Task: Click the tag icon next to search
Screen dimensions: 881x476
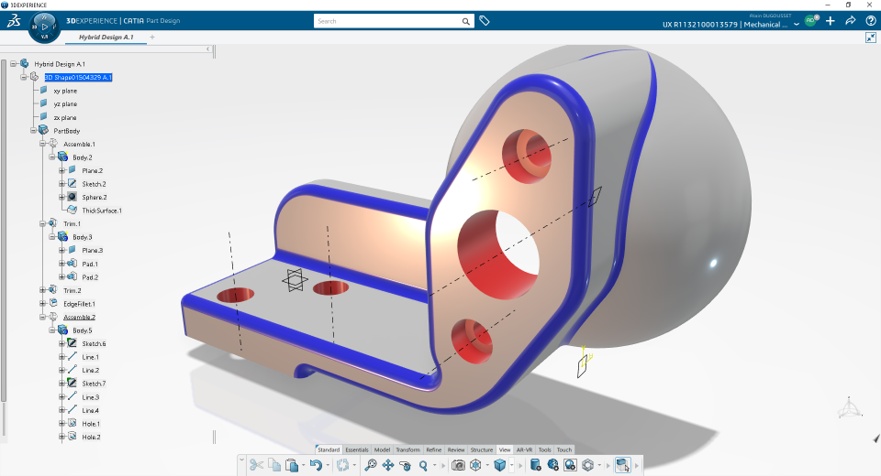Action: 484,21
